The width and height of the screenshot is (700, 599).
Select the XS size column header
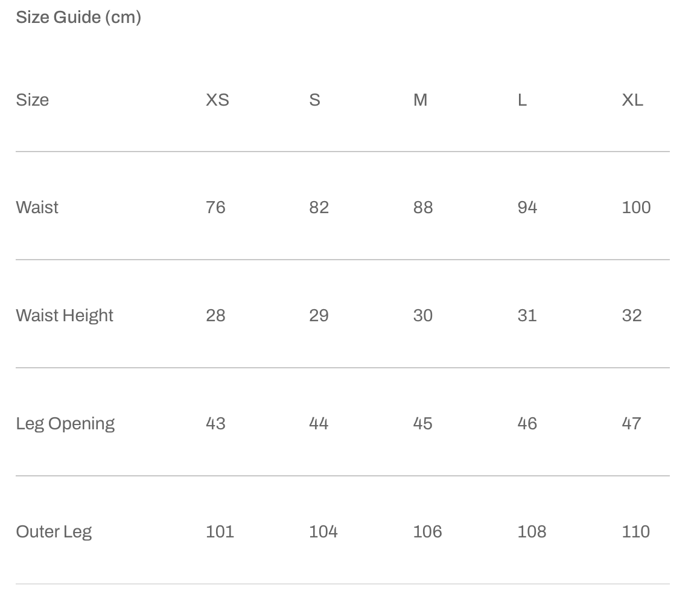coord(217,100)
